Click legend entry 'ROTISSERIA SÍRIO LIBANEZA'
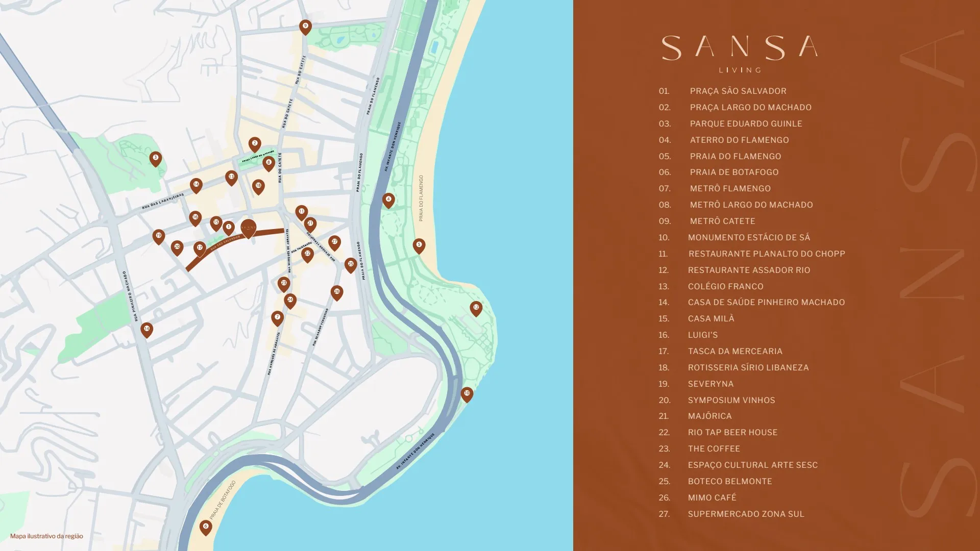980x551 pixels. 748,367
